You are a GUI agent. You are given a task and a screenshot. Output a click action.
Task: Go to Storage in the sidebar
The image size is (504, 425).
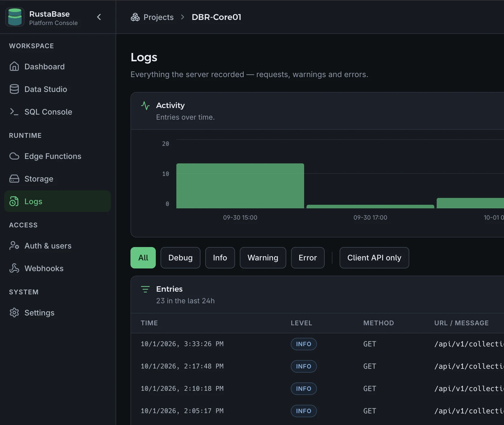[x=57, y=179]
